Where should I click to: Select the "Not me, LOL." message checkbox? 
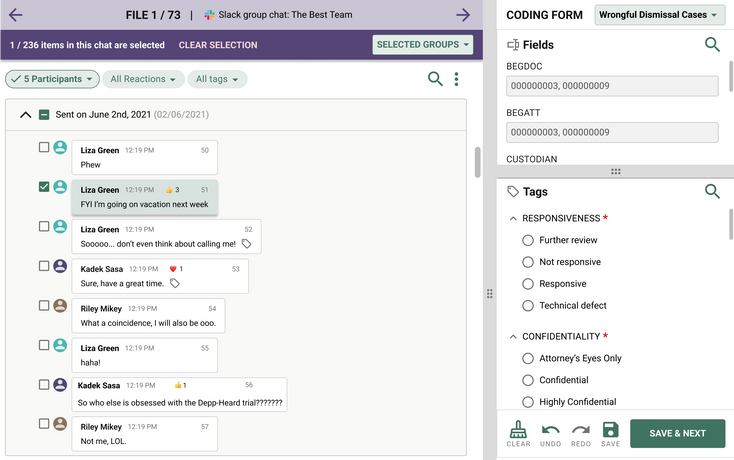coord(44,424)
